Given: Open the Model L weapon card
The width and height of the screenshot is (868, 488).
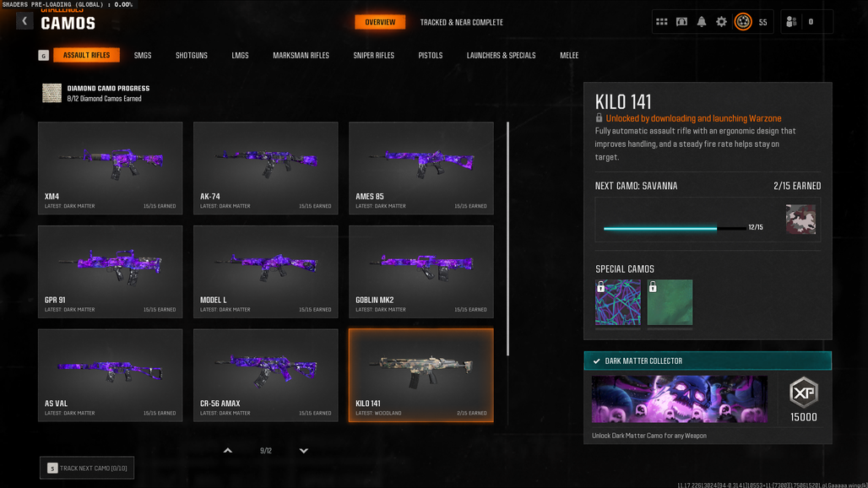Looking at the screenshot, I should [x=266, y=272].
